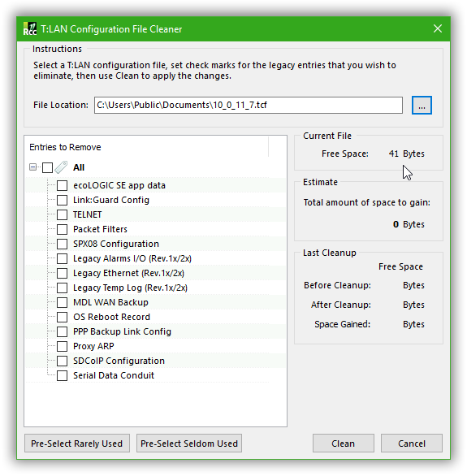Image resolution: width=467 pixels, height=476 pixels.
Task: Tick the Link:Guard Config checkbox
Action: point(62,200)
